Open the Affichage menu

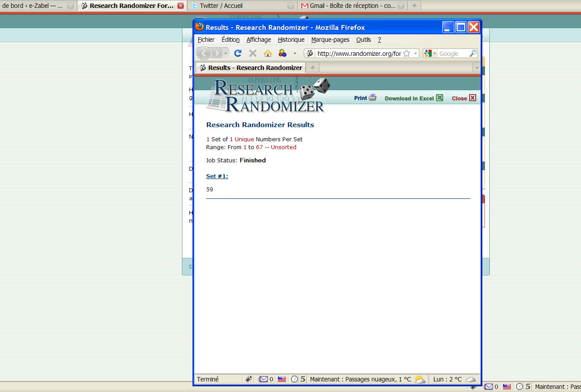[259, 40]
